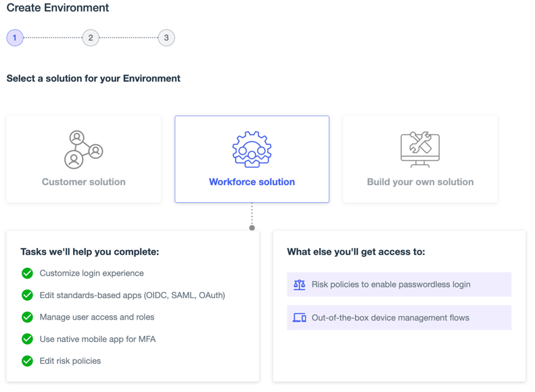
Task: Click check next to Manage user access
Action: [27, 317]
